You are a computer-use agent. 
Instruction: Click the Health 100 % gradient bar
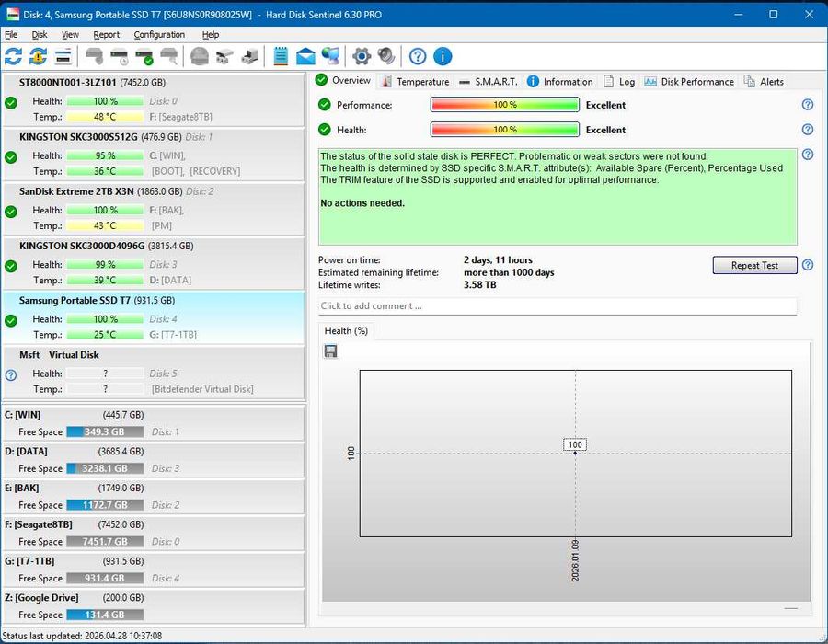click(x=505, y=130)
